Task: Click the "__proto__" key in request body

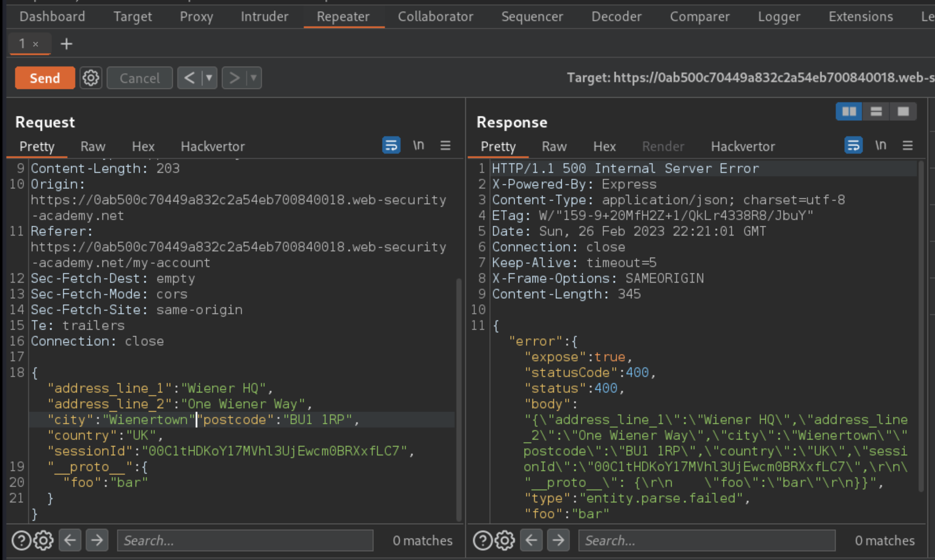Action: [x=90, y=467]
